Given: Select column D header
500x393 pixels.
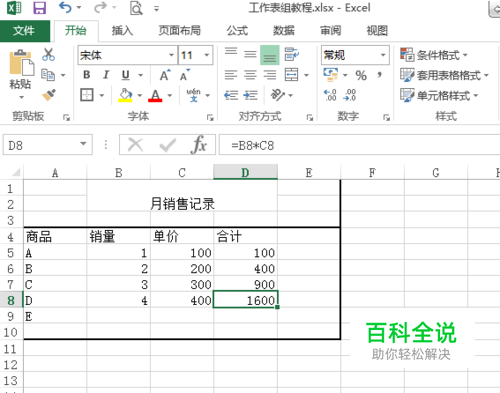Looking at the screenshot, I should [x=245, y=172].
